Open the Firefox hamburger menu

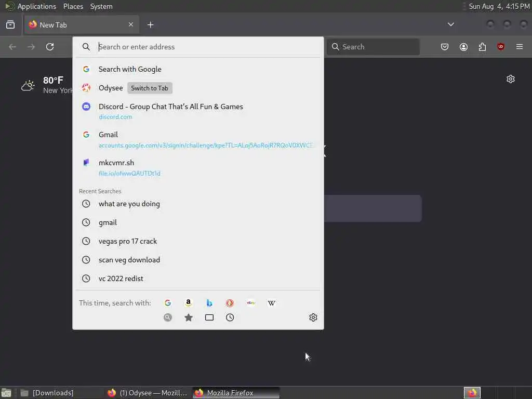520,46
